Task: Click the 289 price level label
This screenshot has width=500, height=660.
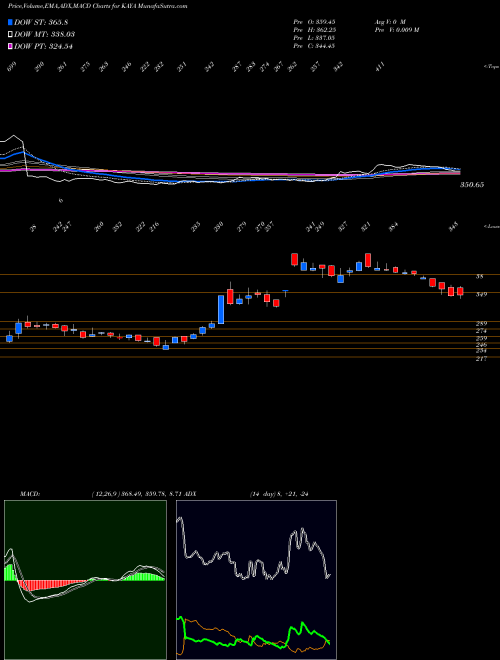Action: click(x=481, y=323)
